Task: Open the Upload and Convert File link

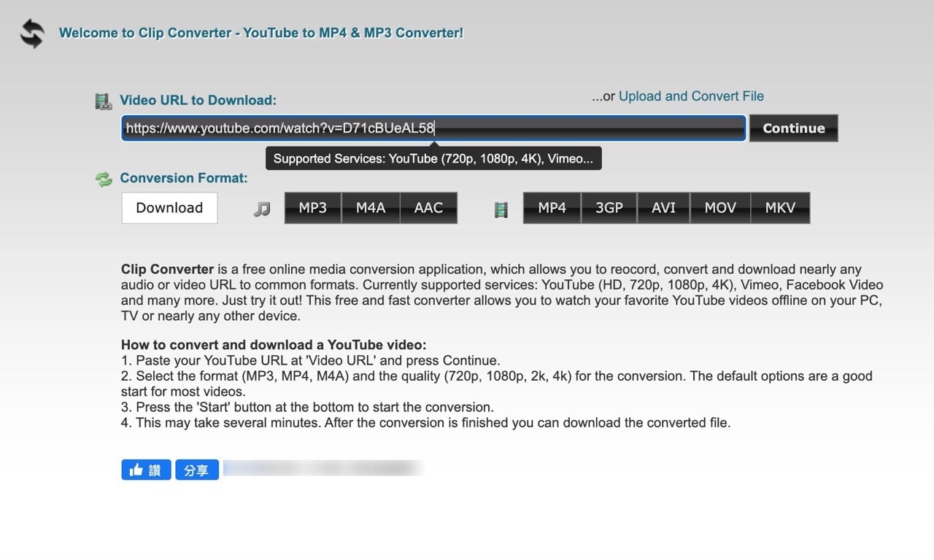Action: [691, 96]
